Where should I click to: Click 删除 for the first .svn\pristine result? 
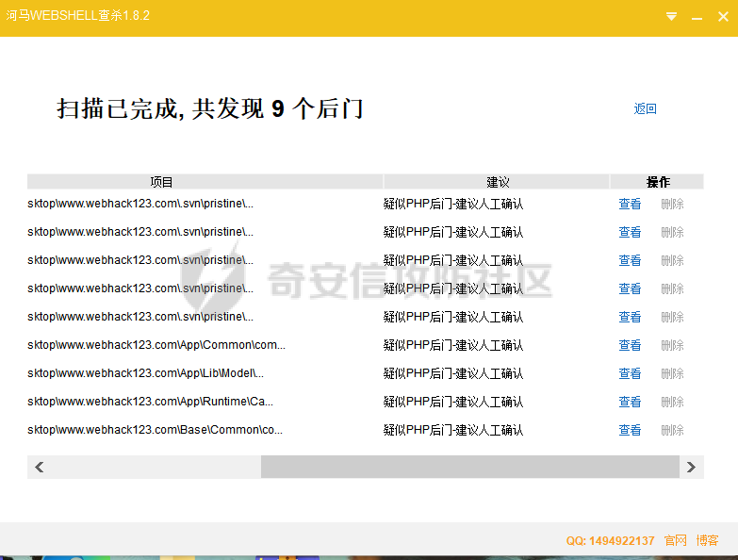pos(672,204)
